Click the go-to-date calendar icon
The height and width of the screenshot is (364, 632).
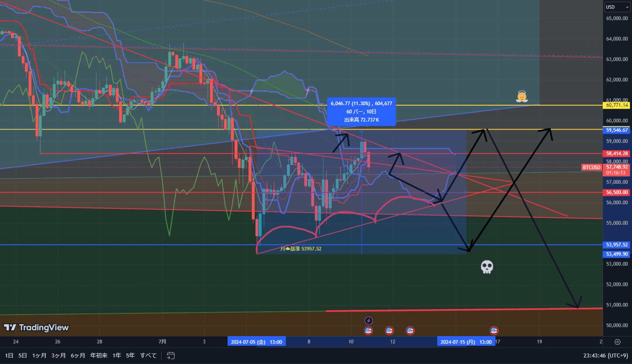coord(171,355)
